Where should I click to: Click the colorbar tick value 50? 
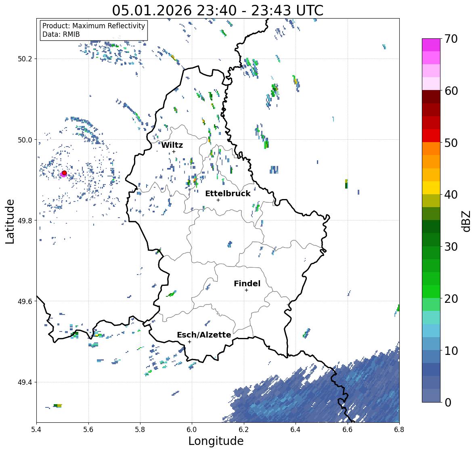[x=451, y=143]
